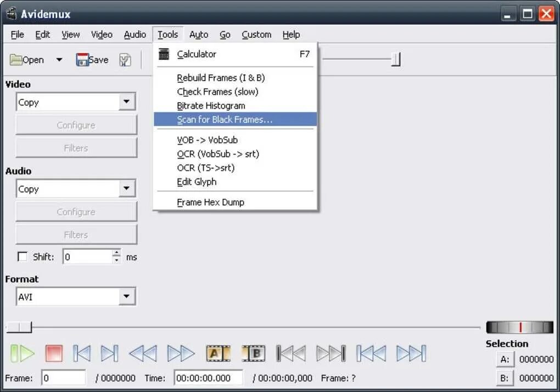
Task: Select VOB -> VobSub
Action: 236,140
